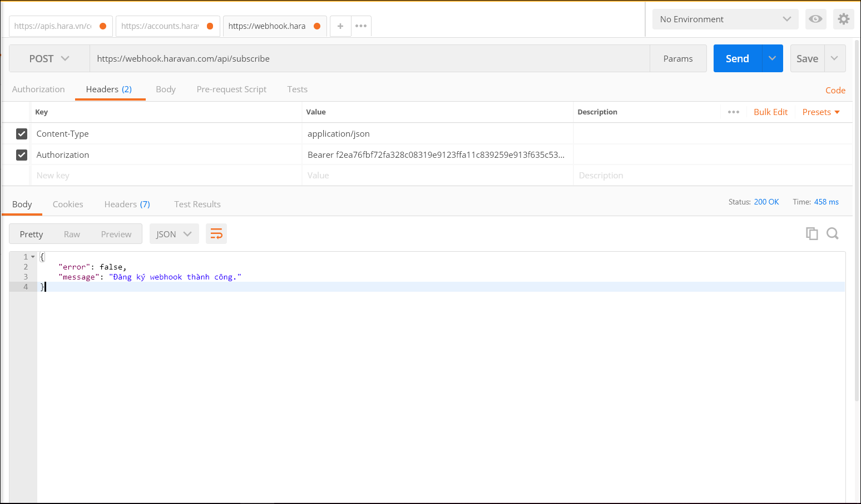Open the tab options three-dot menu
Image resolution: width=861 pixels, height=504 pixels.
[361, 26]
